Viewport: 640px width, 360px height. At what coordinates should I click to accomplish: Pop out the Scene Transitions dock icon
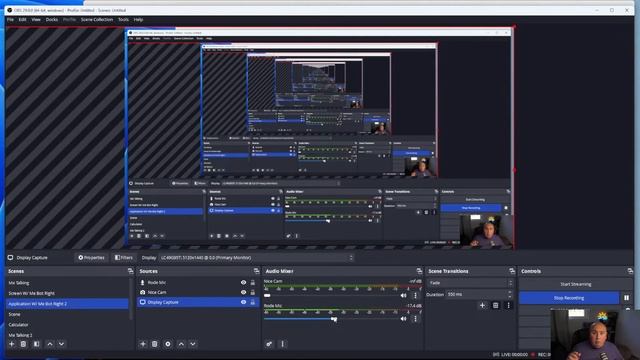(512, 271)
